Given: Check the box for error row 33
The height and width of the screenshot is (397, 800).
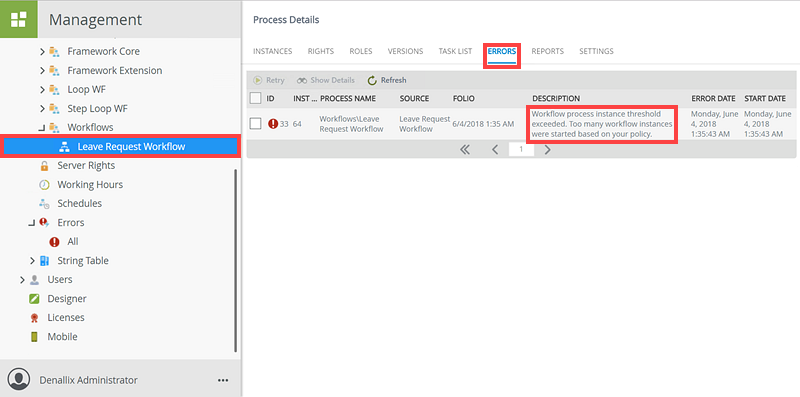Looking at the screenshot, I should [x=256, y=123].
